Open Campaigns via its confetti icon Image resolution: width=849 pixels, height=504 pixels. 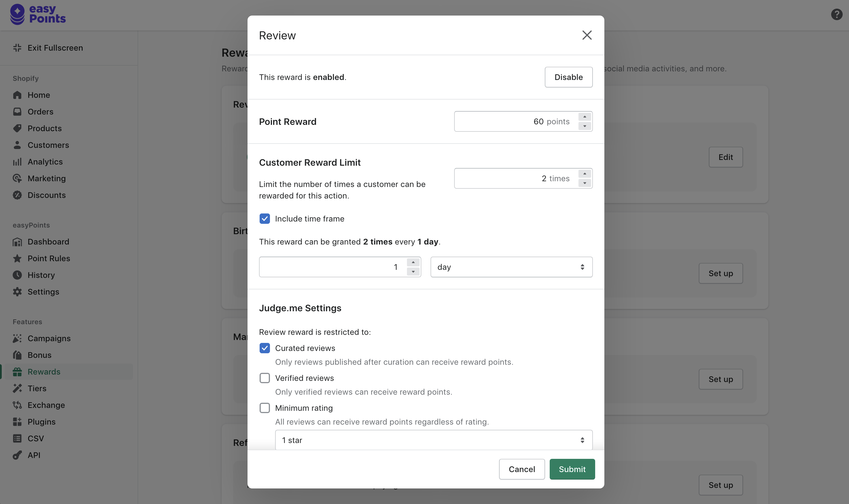pyautogui.click(x=17, y=338)
